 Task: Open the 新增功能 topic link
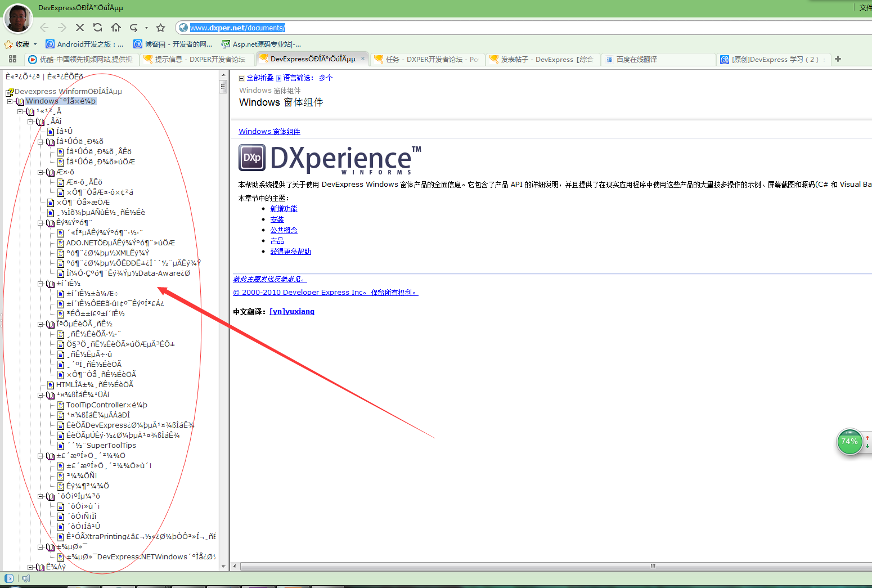tap(284, 209)
